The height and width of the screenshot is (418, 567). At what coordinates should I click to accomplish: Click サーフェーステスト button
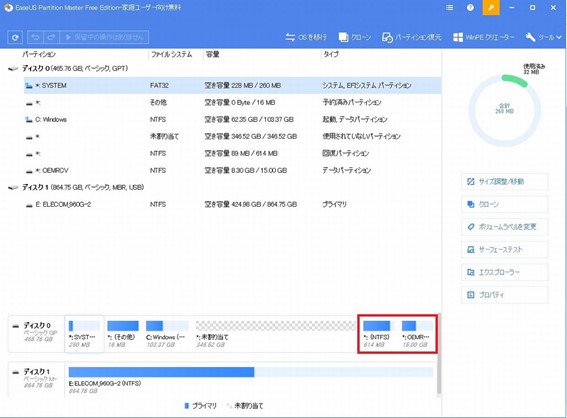pyautogui.click(x=505, y=249)
